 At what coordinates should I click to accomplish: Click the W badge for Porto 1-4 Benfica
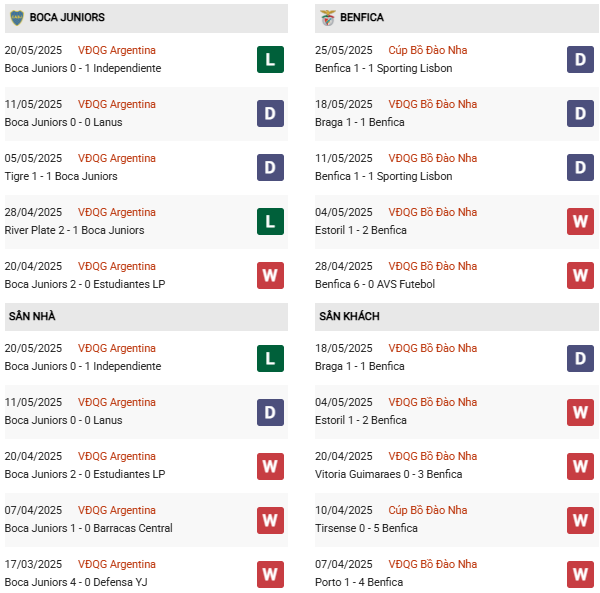[580, 573]
